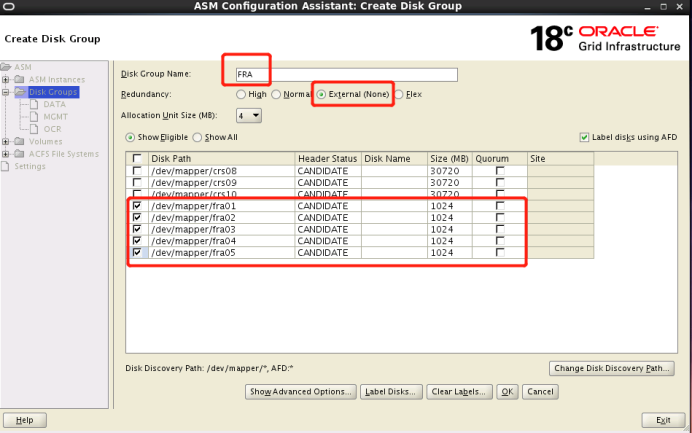
Task: Click the /dev/mapper/fra03 path text
Action: point(193,230)
